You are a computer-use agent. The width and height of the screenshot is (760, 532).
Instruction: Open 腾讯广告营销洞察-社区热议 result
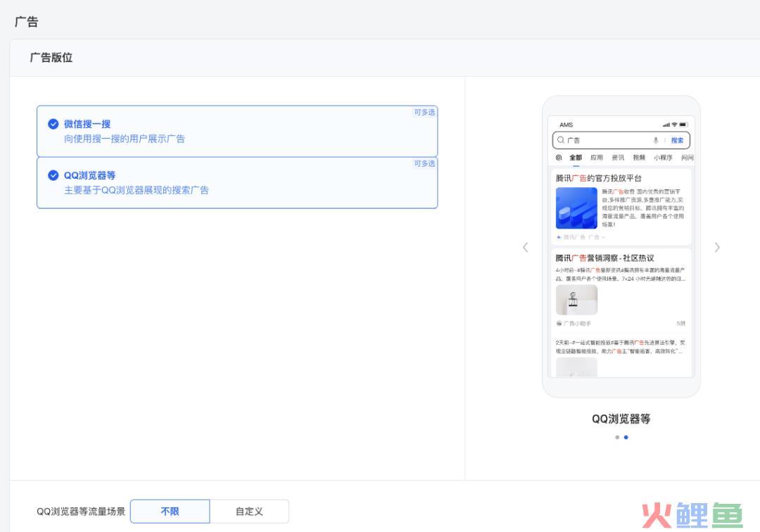pos(604,258)
